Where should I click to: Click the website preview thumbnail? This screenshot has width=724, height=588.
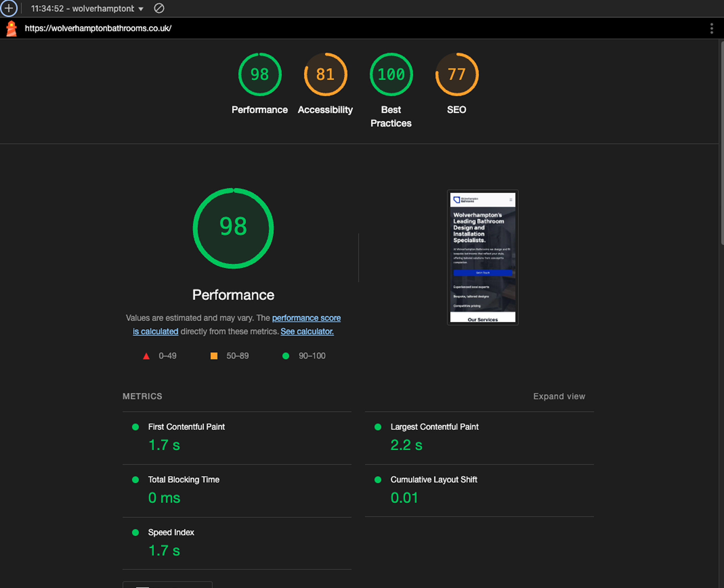tap(482, 256)
